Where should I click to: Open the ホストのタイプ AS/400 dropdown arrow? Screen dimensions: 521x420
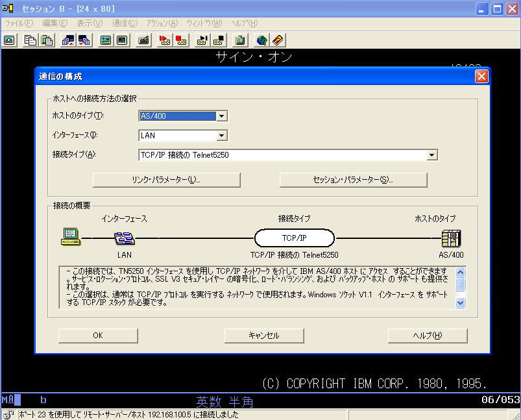point(222,116)
